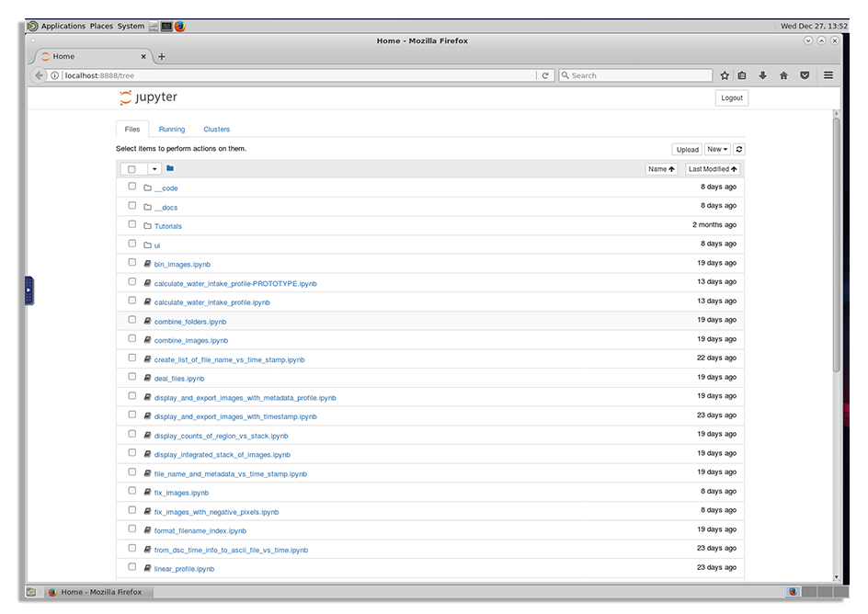This screenshot has width=868, height=614.
Task: Click the folder breadcrumb icon above the file list
Action: pyautogui.click(x=170, y=168)
